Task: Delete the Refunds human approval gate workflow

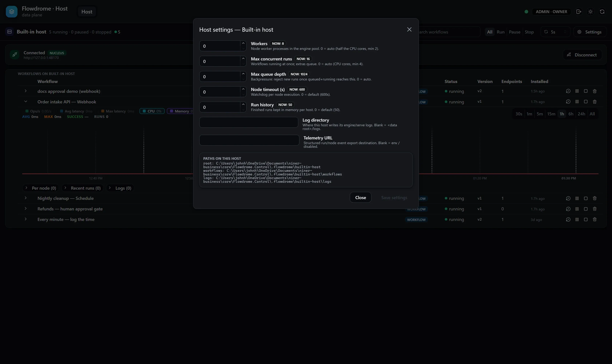Action: (x=595, y=209)
